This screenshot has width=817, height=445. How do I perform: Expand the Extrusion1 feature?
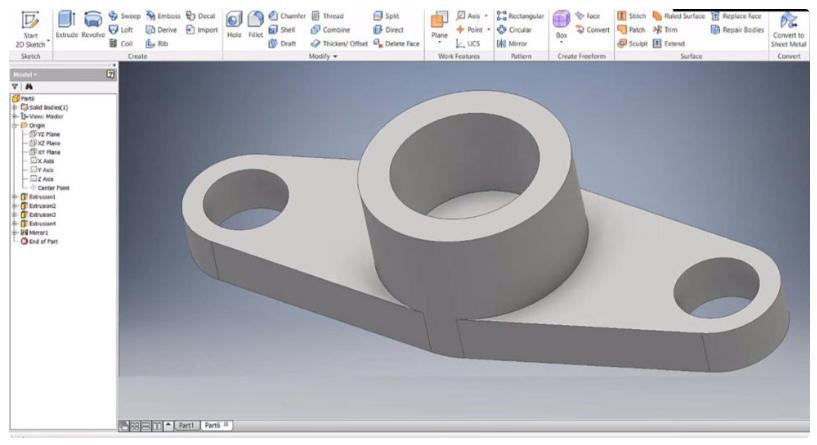pos(15,197)
